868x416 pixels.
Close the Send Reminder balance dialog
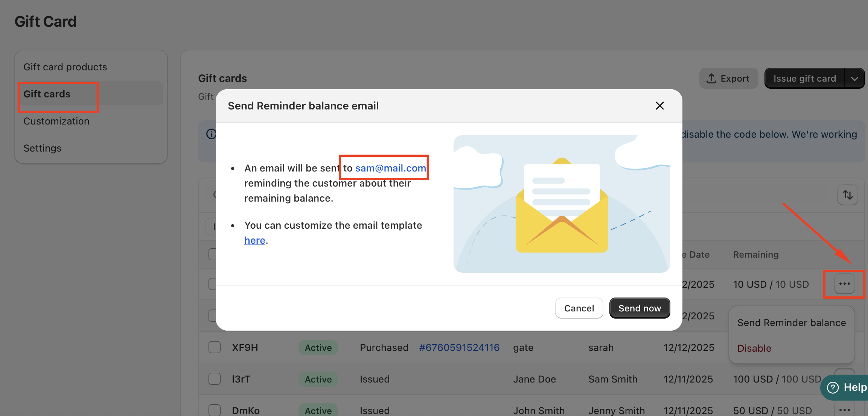[659, 106]
